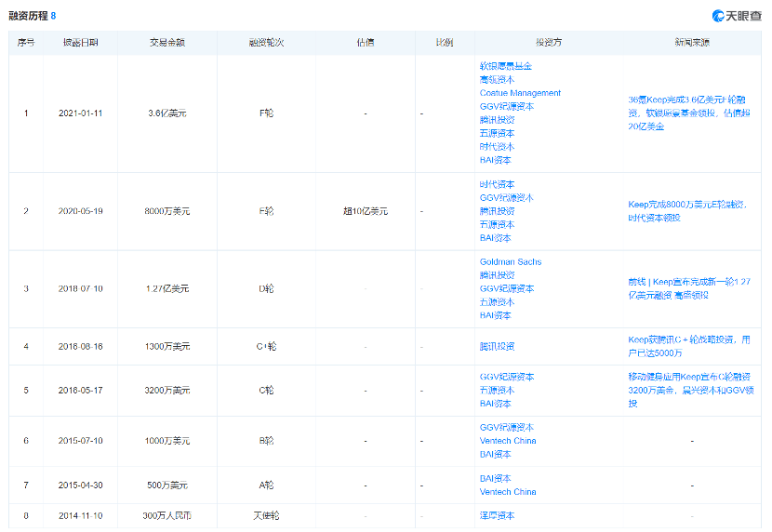Open 腾讯投资 in the C+轮 row
Image resolution: width=772 pixels, height=532 pixels.
pyautogui.click(x=497, y=347)
